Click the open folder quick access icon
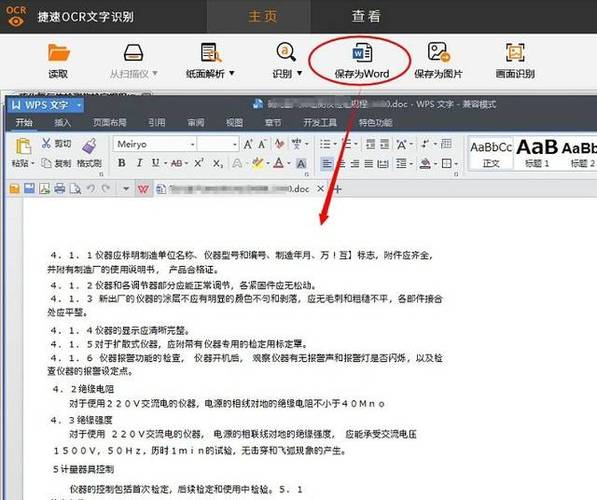 14,188
